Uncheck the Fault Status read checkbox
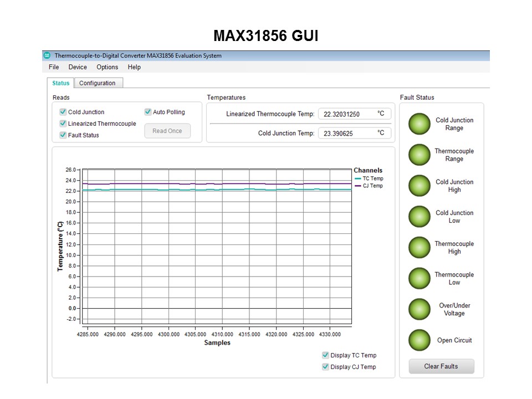This screenshot has height=399, width=532. [63, 135]
